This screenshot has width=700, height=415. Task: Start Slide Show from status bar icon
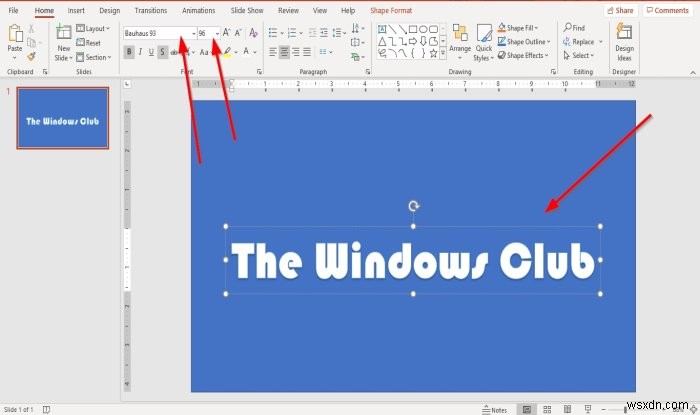(x=588, y=409)
